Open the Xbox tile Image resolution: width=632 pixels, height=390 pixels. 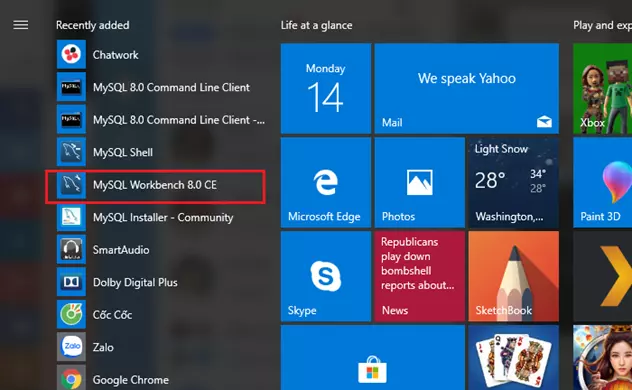[603, 88]
